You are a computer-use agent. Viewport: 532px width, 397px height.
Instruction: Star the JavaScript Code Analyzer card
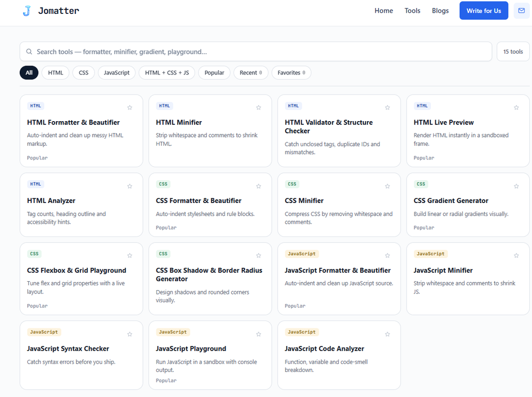click(x=387, y=334)
